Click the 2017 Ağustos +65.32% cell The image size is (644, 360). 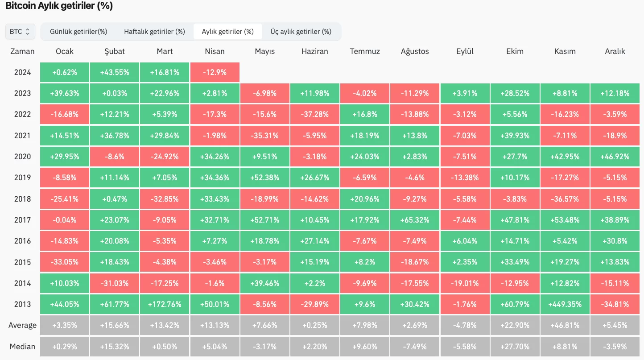click(415, 220)
